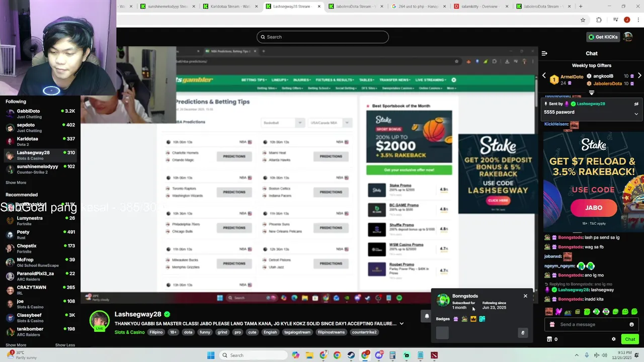Close the Lashsegway28 Stream tab
The height and width of the screenshot is (362, 644).
tap(319, 7)
